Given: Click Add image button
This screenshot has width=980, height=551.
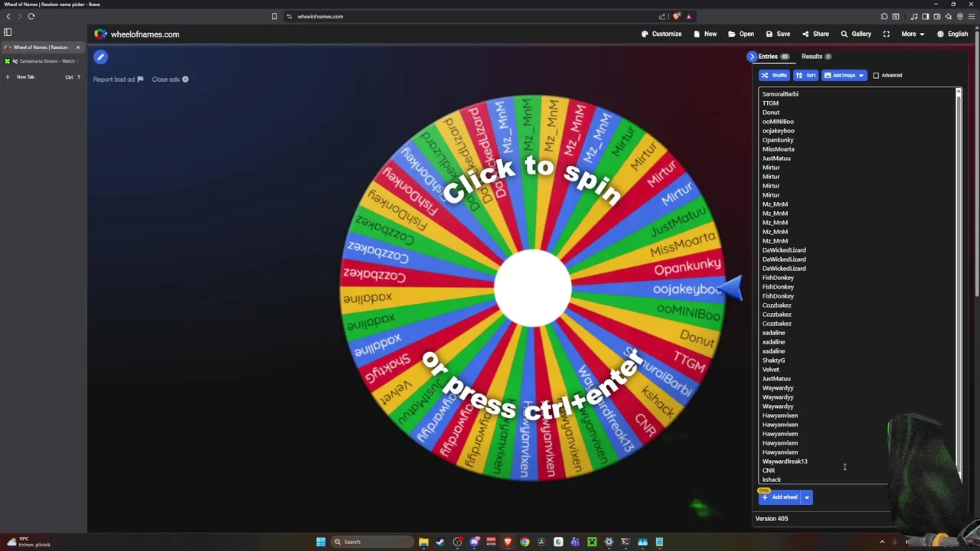Looking at the screenshot, I should click(x=839, y=75).
